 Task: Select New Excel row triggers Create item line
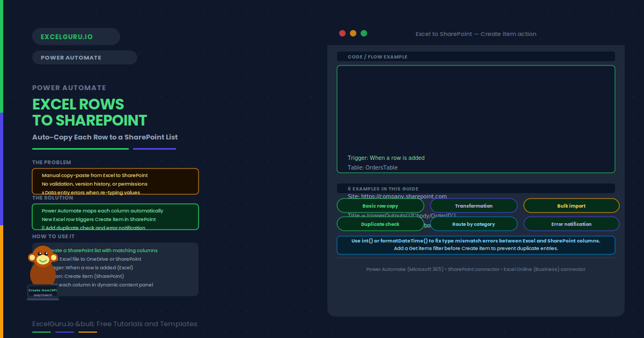(99, 219)
